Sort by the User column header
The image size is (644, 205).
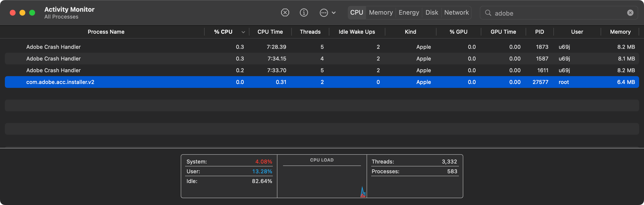(x=577, y=32)
